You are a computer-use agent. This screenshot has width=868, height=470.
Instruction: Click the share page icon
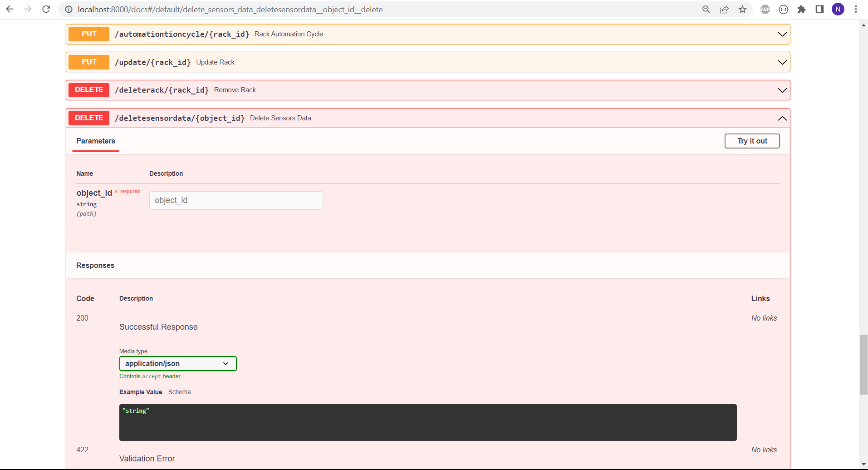724,9
